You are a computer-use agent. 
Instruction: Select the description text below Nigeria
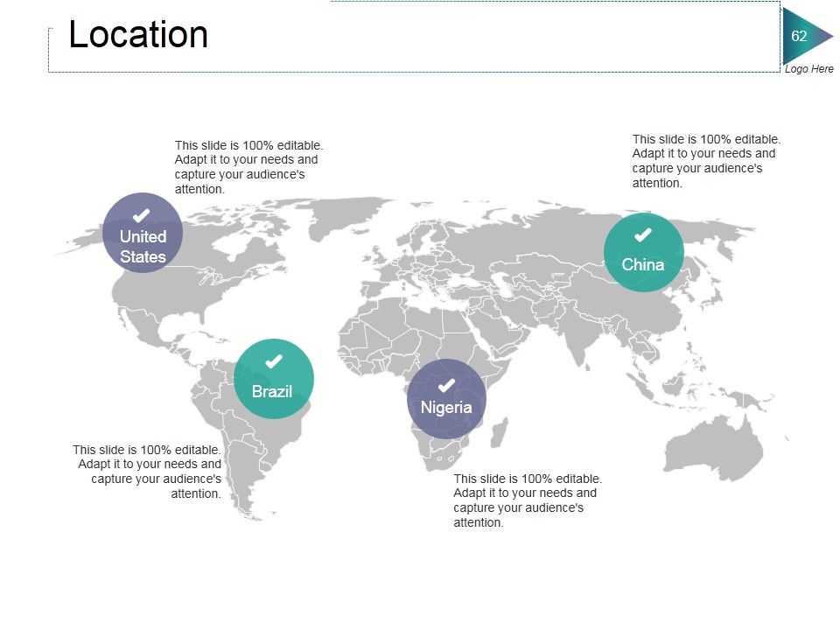point(527,500)
